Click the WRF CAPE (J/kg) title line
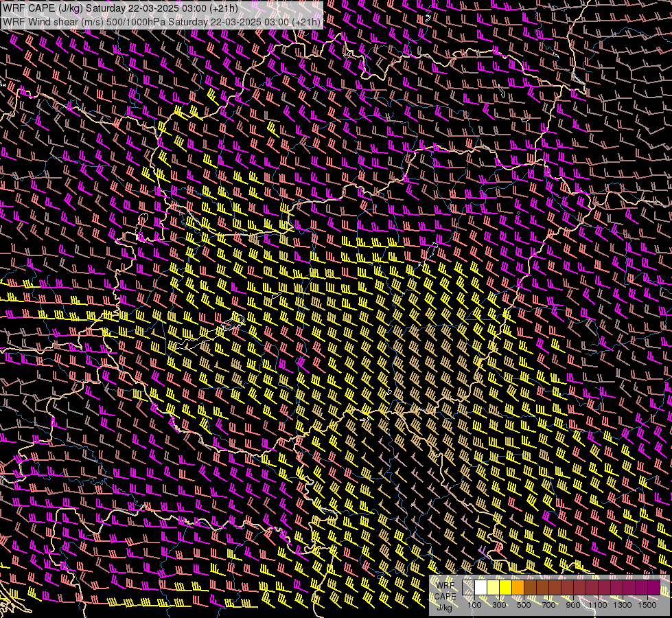The height and width of the screenshot is (618, 672). 120,8
